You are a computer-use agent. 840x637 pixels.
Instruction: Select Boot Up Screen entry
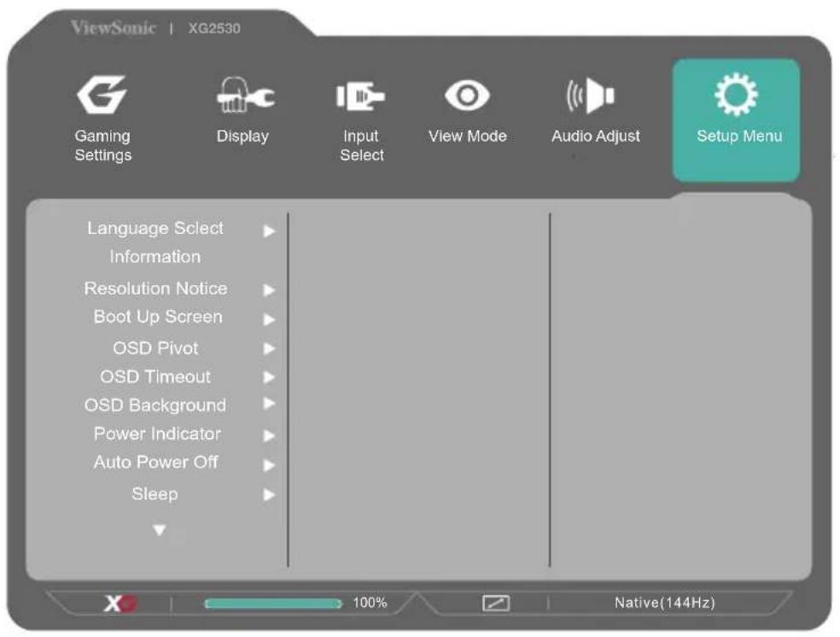(158, 317)
